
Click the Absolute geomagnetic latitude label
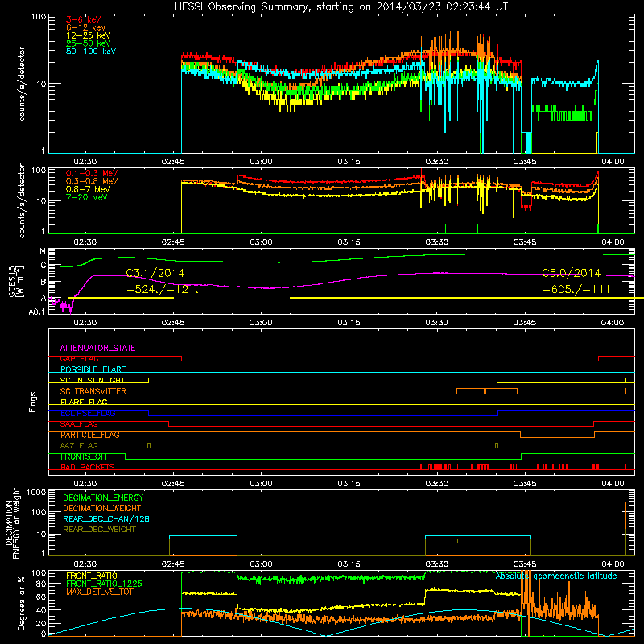556,576
